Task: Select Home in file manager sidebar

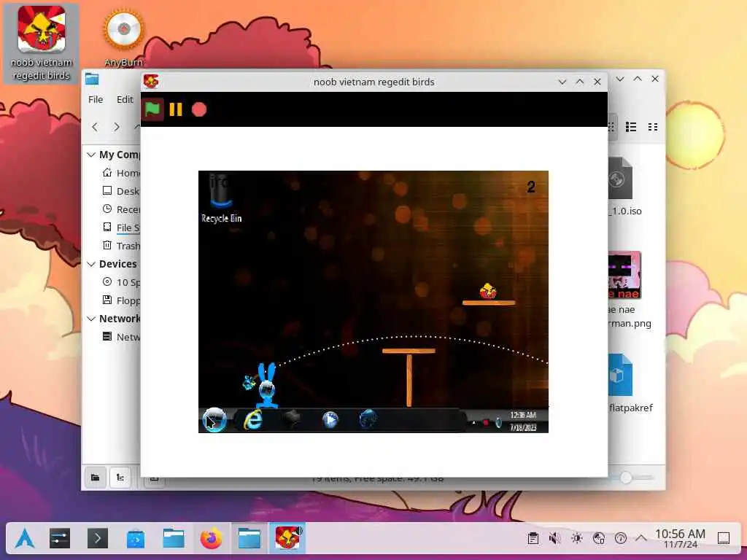Action: point(121,173)
